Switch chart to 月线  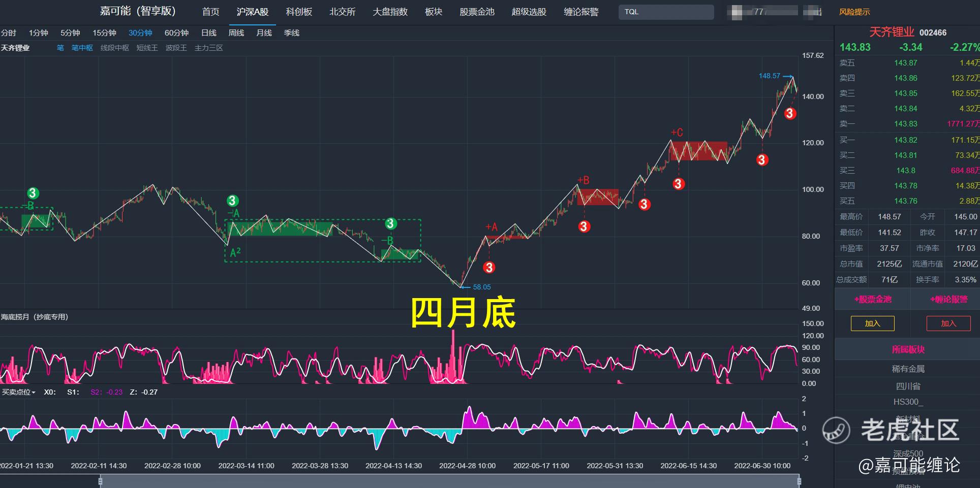(x=264, y=33)
